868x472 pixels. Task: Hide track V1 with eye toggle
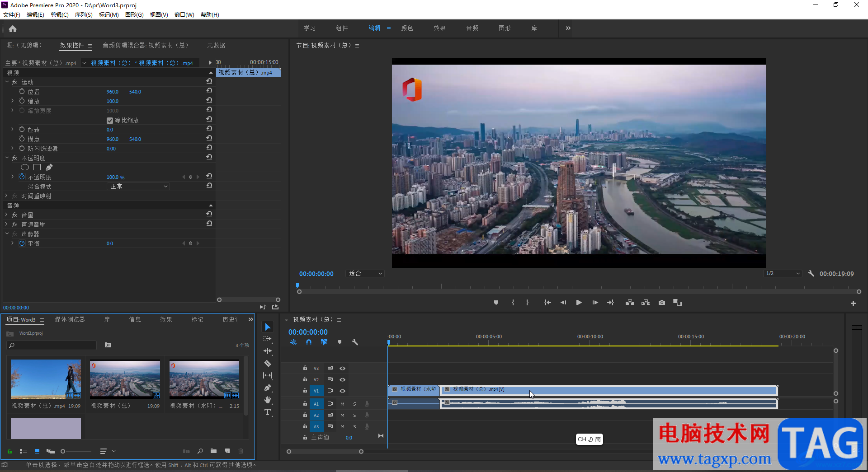[343, 391]
